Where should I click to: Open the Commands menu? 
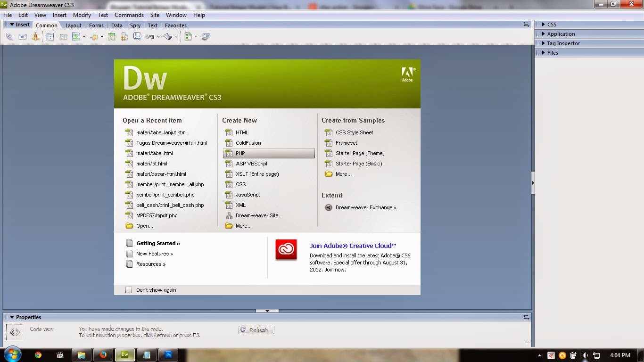pos(129,15)
